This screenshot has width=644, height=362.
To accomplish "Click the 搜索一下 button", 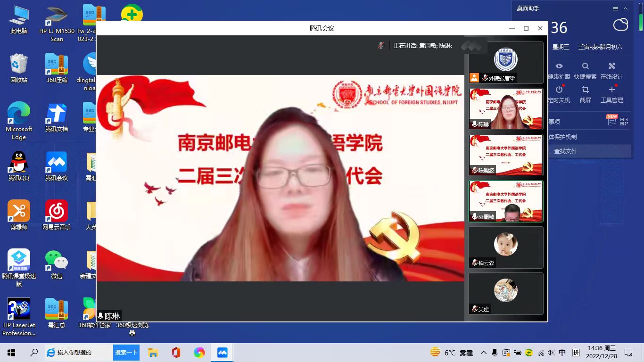I will coord(126,353).
